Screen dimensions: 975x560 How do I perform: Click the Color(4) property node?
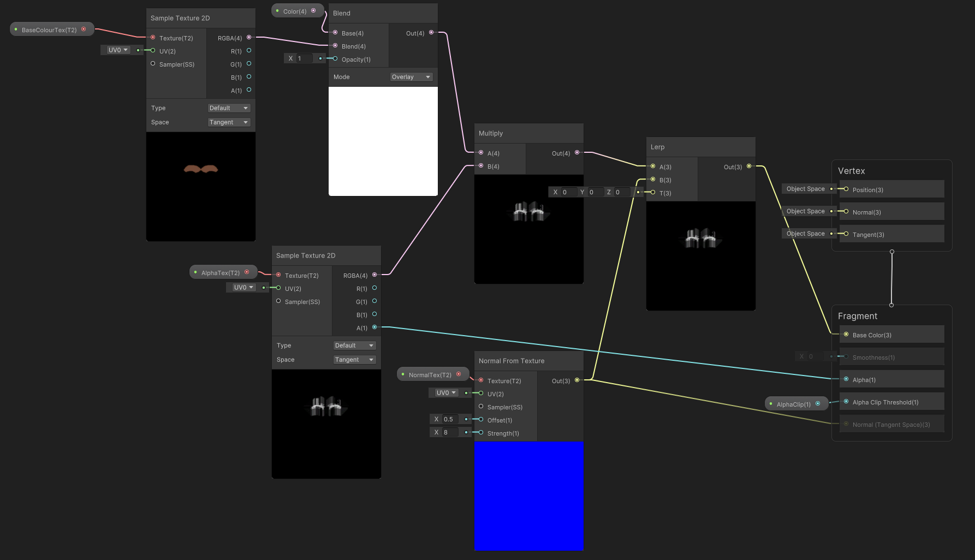[x=297, y=11]
